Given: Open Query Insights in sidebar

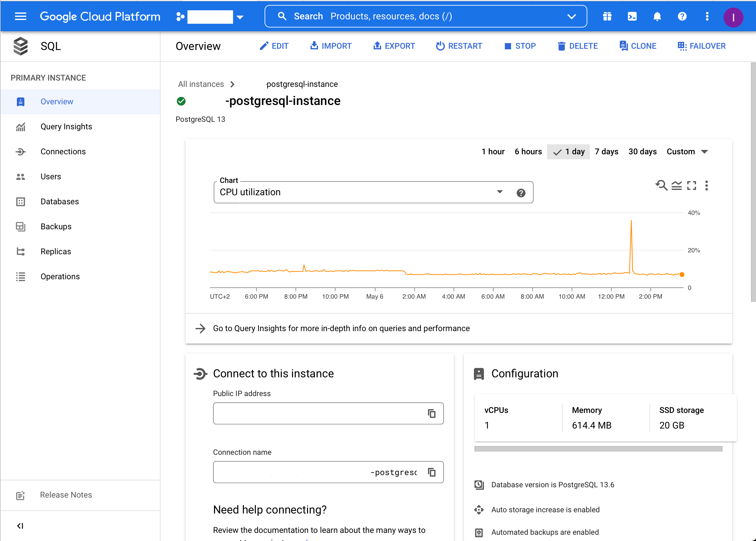Looking at the screenshot, I should (66, 127).
